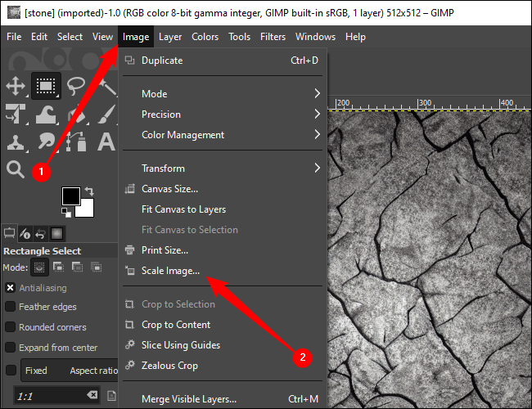Clear the 1:1 aspect ratio field

pos(92,395)
